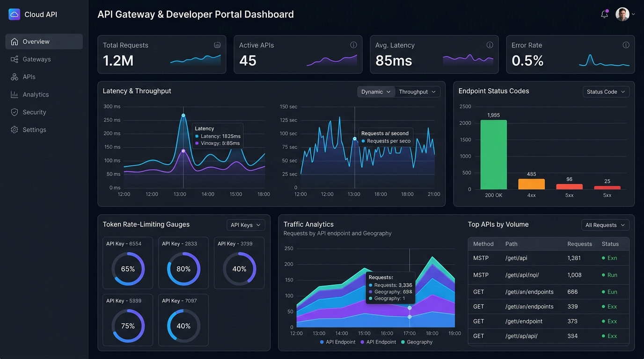Click the green 200 OK bar
644x359 pixels.
[493, 155]
